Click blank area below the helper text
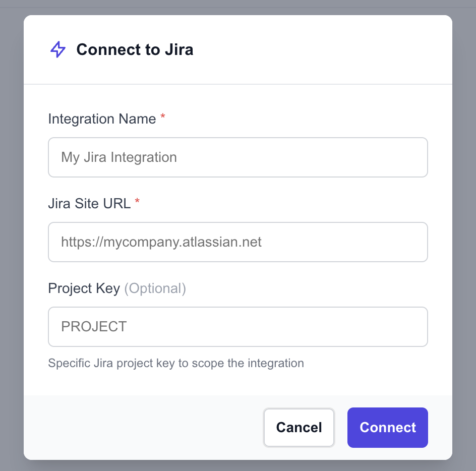Image resolution: width=476 pixels, height=471 pixels. [x=238, y=383]
